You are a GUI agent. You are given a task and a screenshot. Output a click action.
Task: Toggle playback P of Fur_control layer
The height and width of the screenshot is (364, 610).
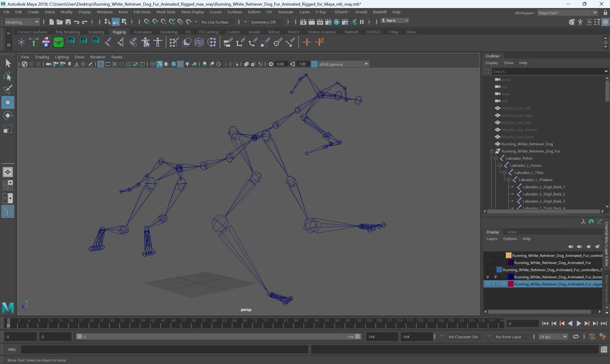(x=494, y=255)
